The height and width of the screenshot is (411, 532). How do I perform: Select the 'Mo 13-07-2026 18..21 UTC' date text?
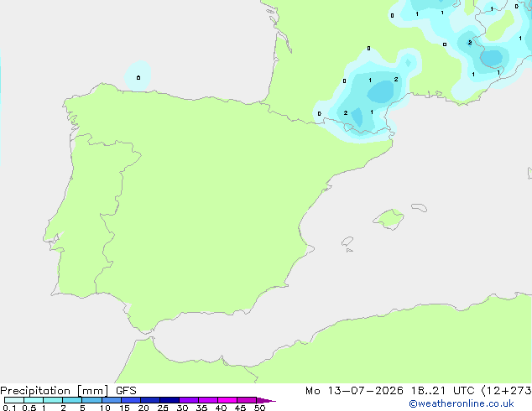click(390, 391)
